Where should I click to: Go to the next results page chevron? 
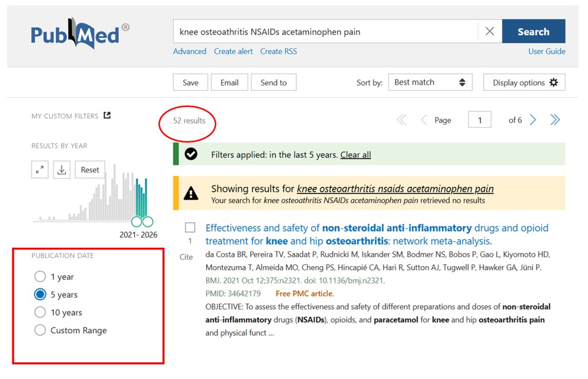[x=533, y=119]
